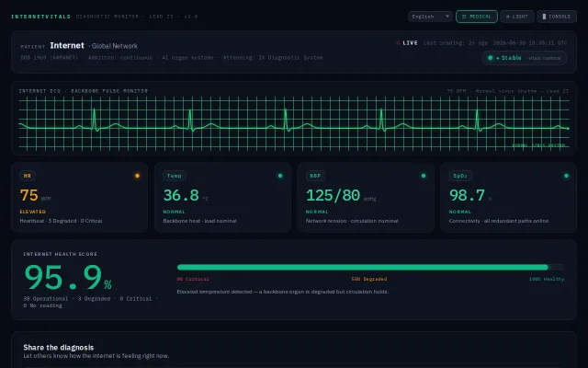Click the green status dot on SpO2 card
588x368 pixels.
tap(566, 176)
